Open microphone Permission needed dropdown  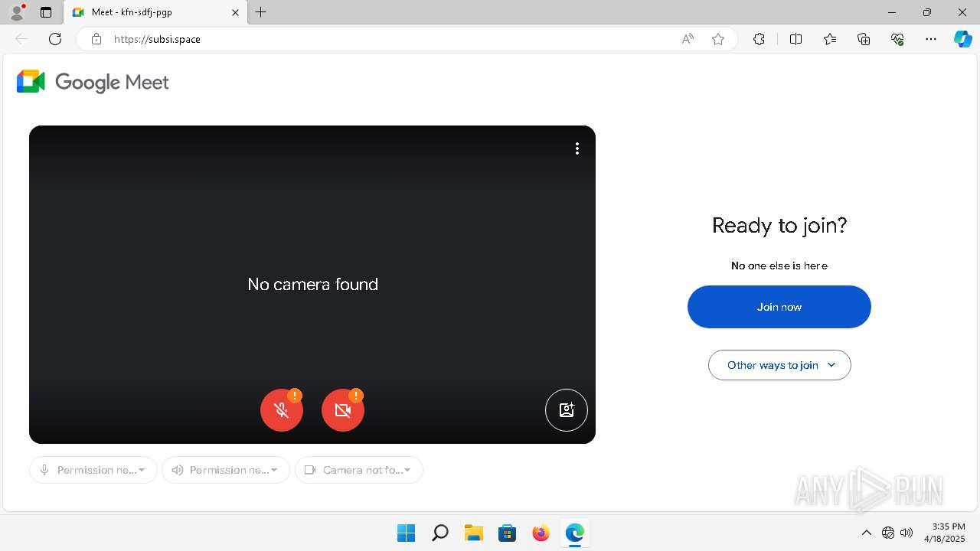click(93, 470)
